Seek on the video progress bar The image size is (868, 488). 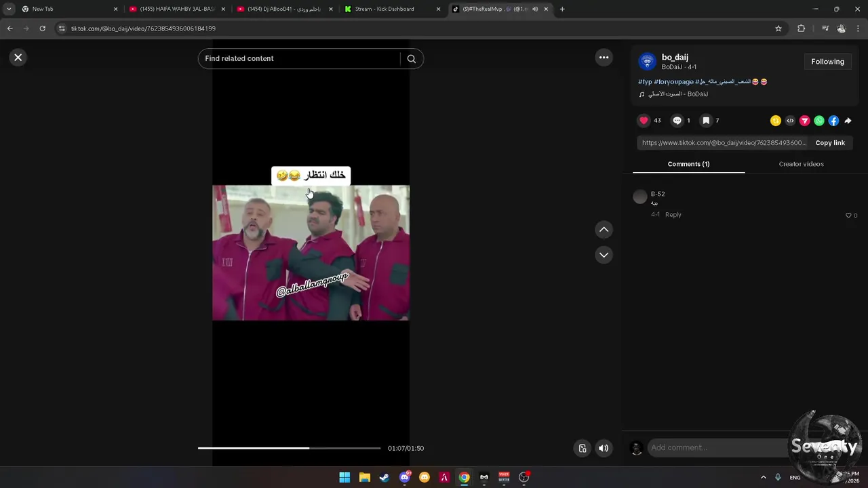click(289, 448)
